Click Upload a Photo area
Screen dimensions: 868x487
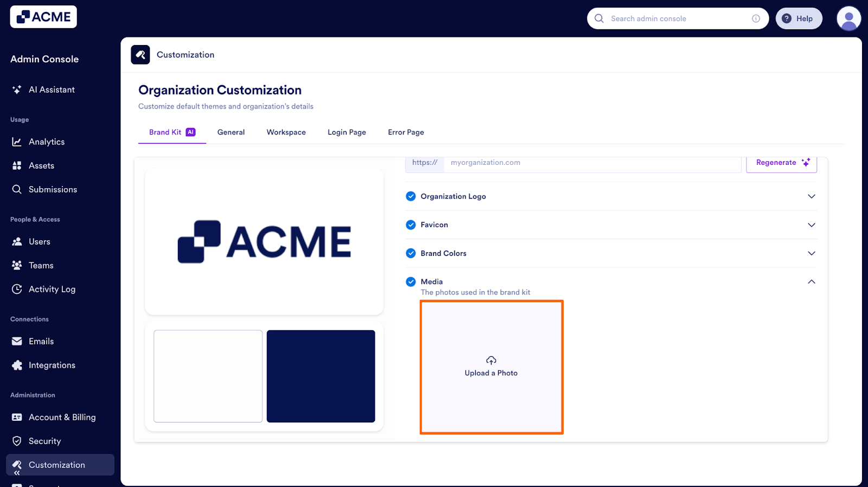(492, 367)
